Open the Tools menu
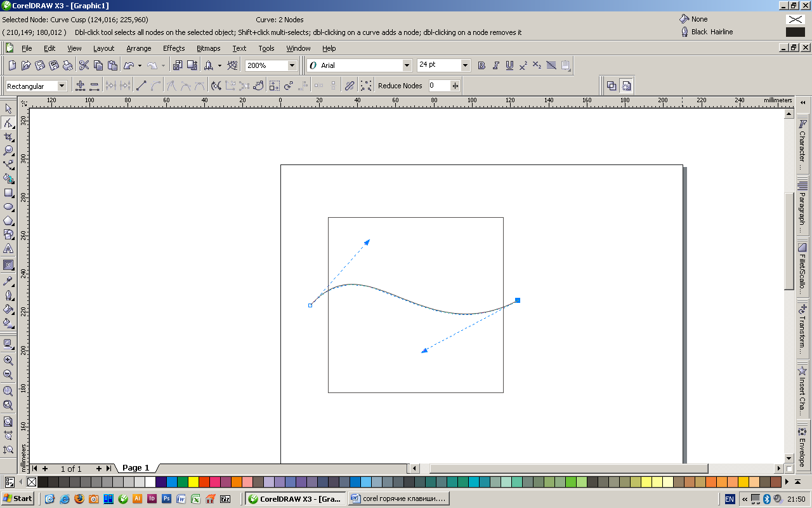812x508 pixels. (x=266, y=48)
